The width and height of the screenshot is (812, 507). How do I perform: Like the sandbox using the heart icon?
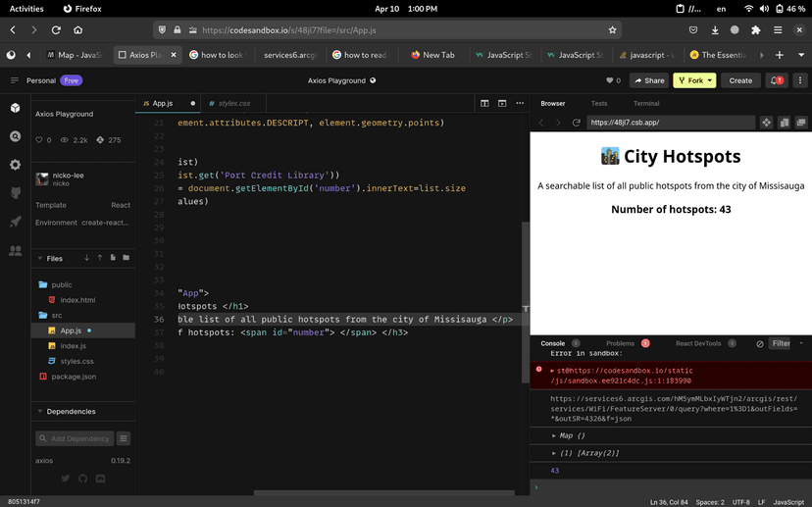(610, 80)
